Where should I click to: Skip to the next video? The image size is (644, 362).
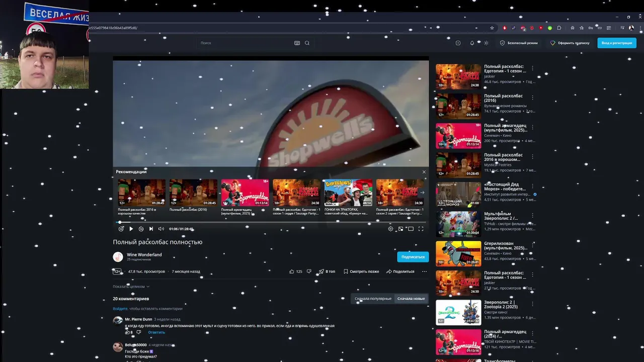click(151, 229)
